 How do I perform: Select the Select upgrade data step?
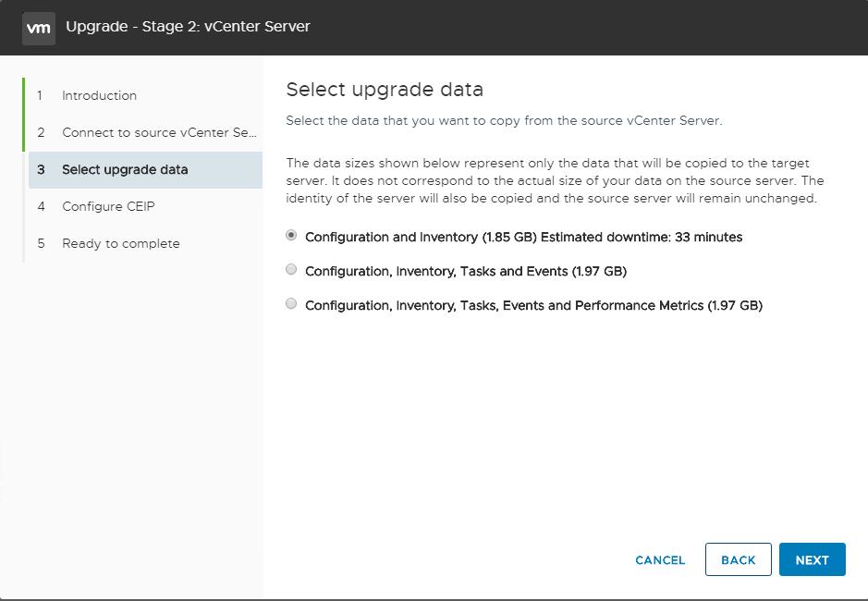click(145, 169)
